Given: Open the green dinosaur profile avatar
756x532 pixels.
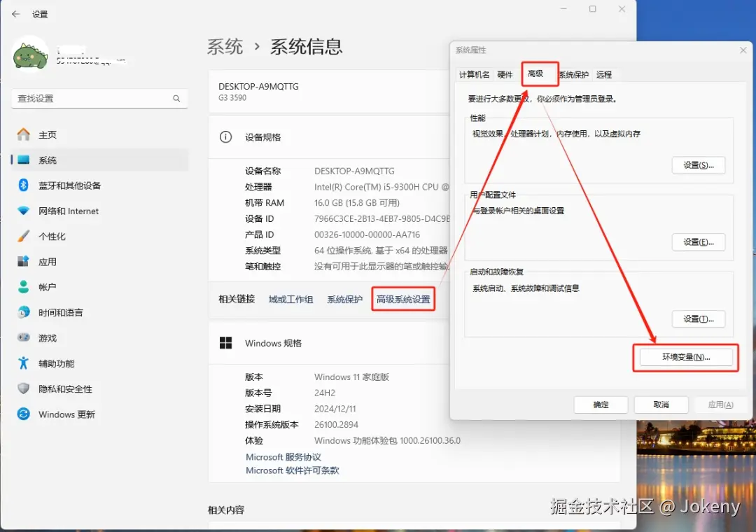Looking at the screenshot, I should (x=30, y=53).
